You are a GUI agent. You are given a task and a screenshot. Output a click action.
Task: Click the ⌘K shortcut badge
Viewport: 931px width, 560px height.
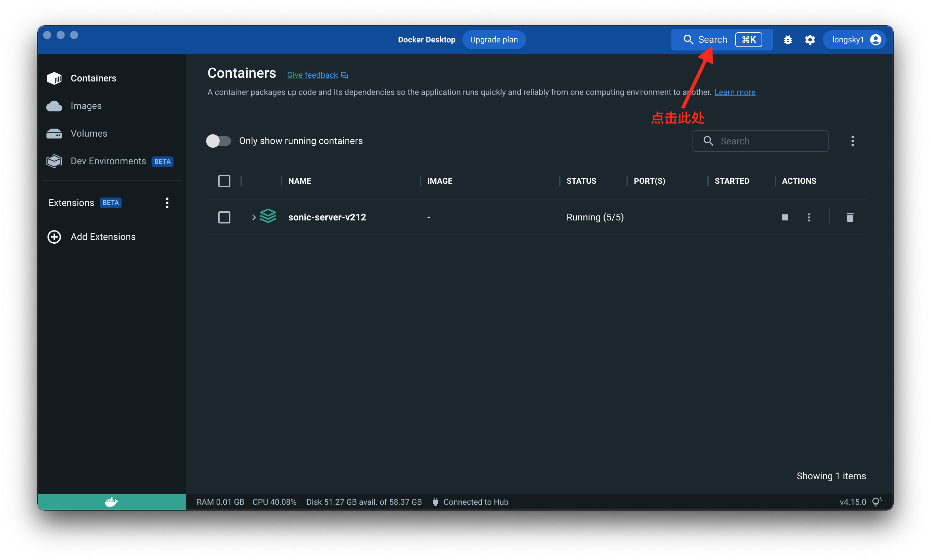[x=748, y=40]
